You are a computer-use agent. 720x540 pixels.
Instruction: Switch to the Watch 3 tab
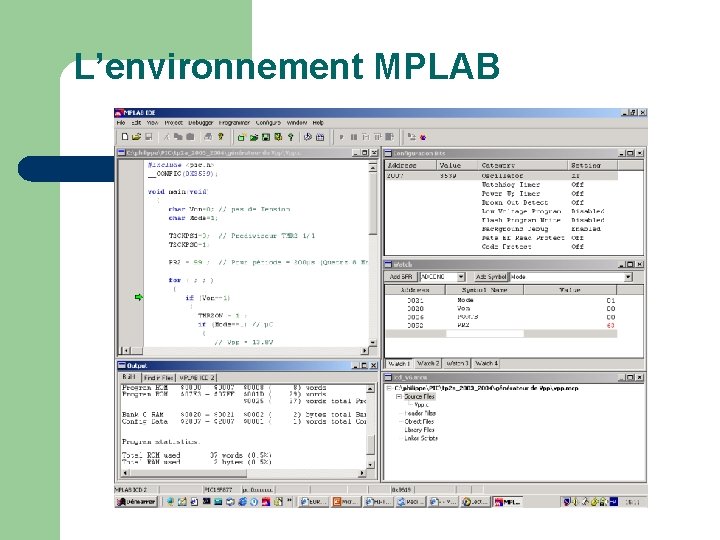(457, 363)
